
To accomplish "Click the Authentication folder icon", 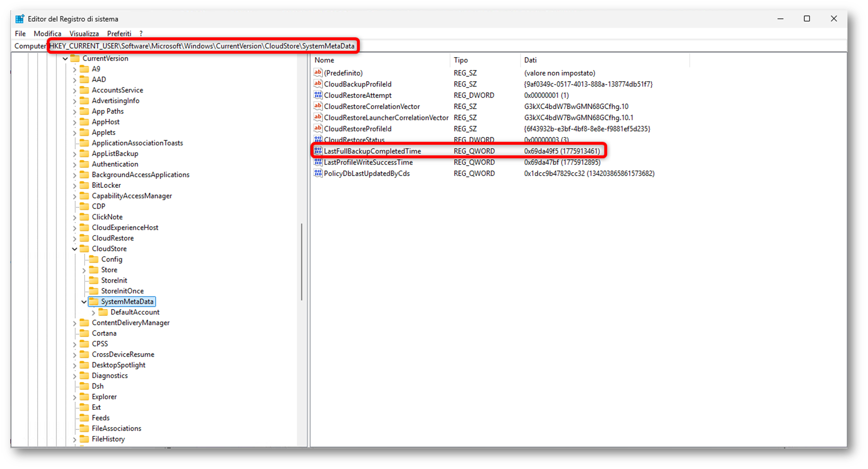I will click(84, 164).
